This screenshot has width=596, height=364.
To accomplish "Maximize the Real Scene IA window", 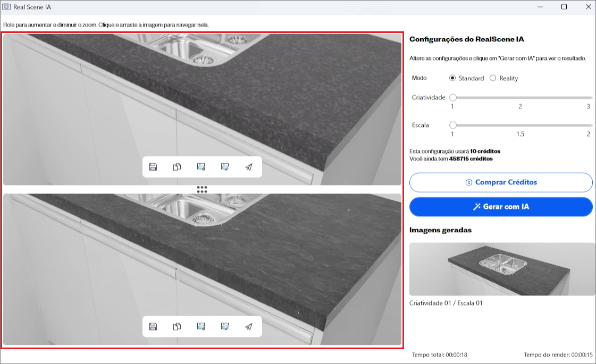I will click(564, 7).
